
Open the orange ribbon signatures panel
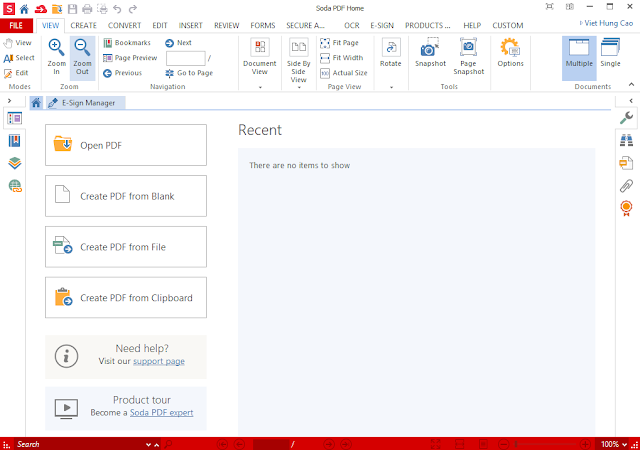click(x=626, y=208)
